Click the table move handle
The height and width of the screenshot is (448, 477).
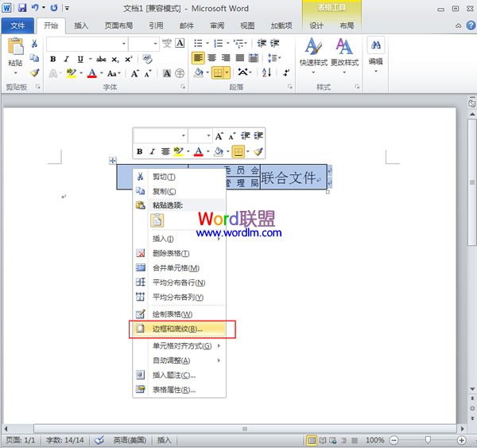pos(112,161)
